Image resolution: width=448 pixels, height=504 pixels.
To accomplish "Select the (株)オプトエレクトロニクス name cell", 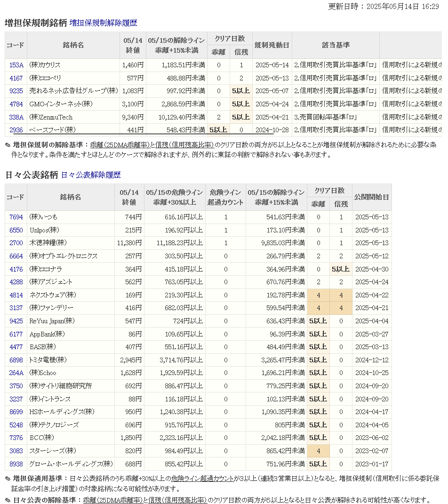I will [71, 256].
